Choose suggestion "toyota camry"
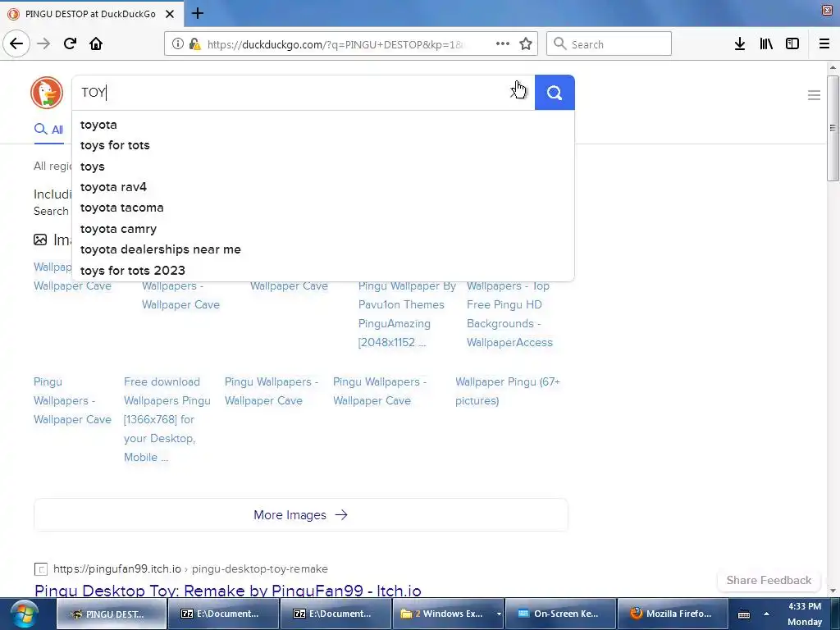840x630 pixels. pos(323,229)
